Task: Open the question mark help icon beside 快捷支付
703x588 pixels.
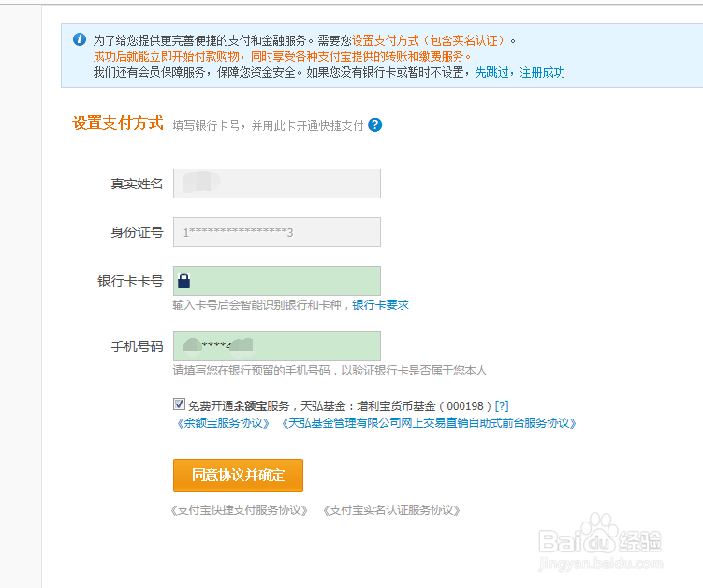Action: click(374, 125)
